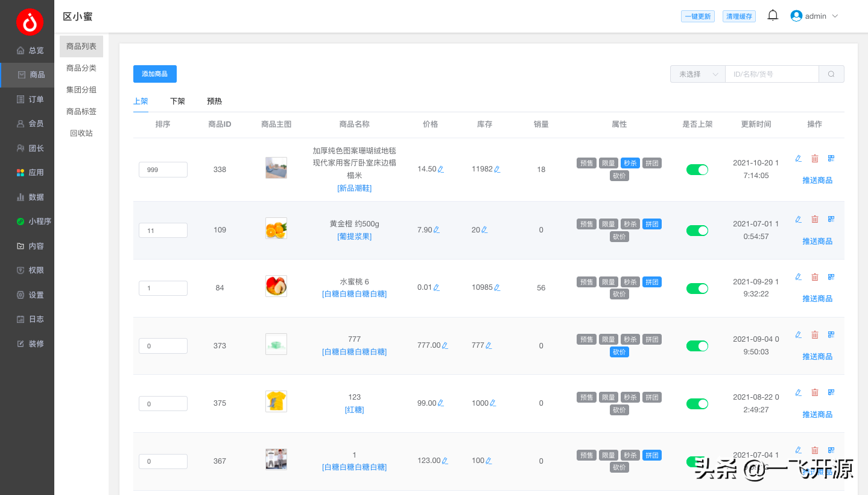Viewport: 868px width, 495px height.
Task: Delete product 109 with trash icon
Action: pos(815,220)
